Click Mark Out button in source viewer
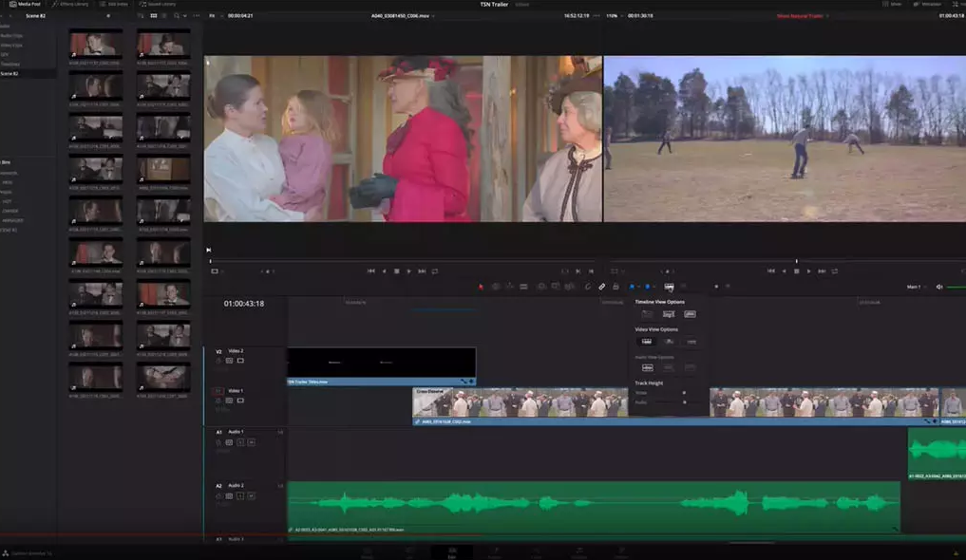 (x=591, y=271)
